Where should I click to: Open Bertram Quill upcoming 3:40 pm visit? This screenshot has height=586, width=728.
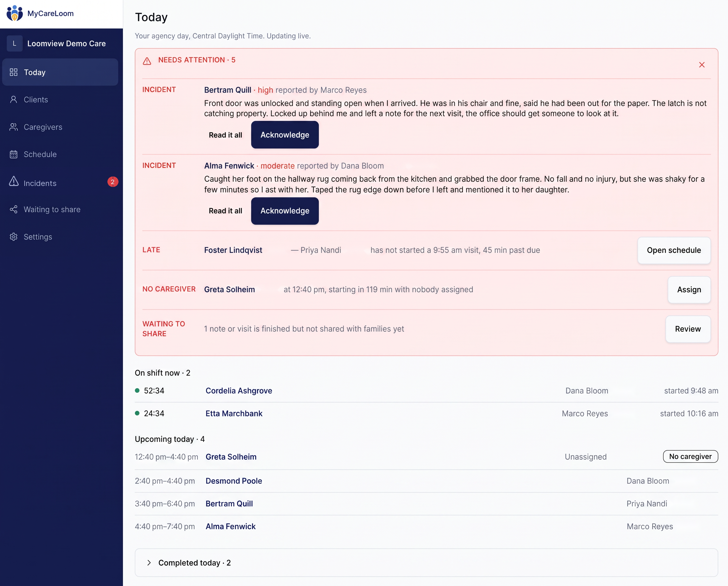click(x=229, y=504)
